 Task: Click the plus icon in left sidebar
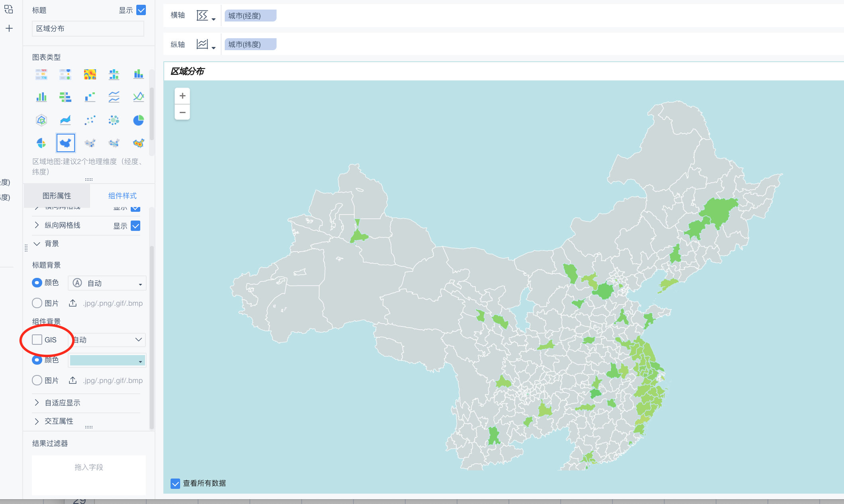[x=9, y=28]
